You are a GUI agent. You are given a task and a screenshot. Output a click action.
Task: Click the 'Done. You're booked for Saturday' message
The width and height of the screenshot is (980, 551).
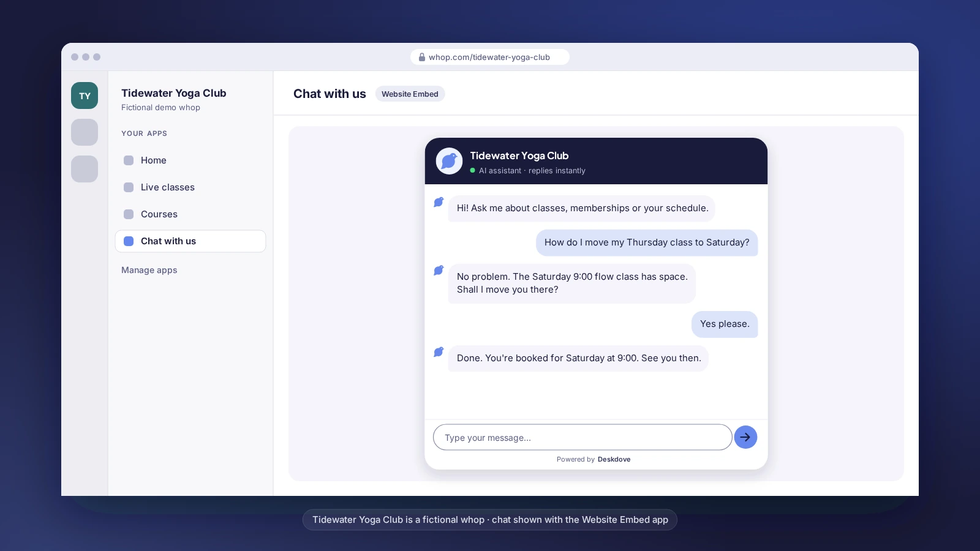point(578,358)
